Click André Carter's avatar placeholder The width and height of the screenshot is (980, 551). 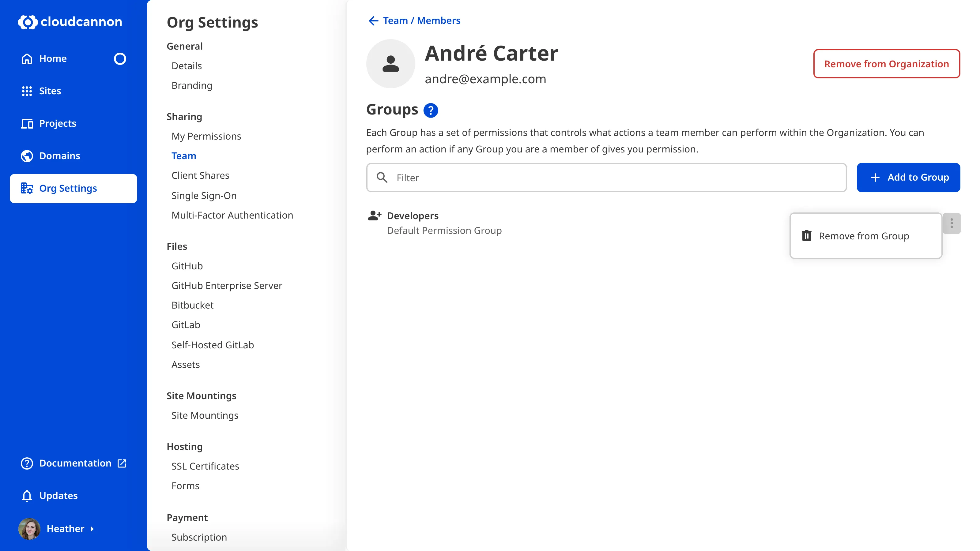click(x=390, y=64)
